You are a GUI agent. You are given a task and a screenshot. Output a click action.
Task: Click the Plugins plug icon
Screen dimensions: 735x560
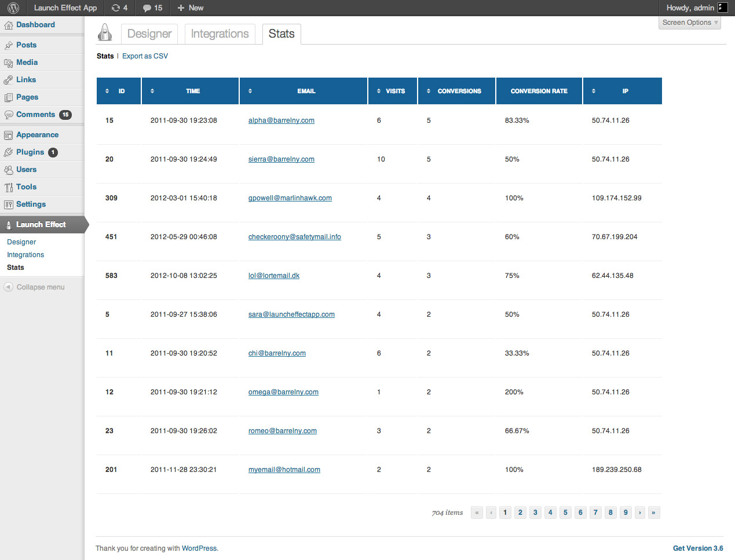8,152
